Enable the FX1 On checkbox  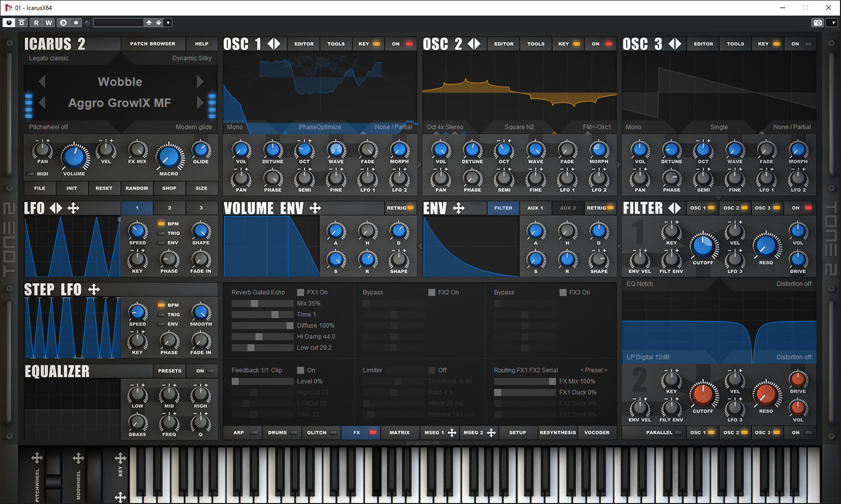[301, 293]
